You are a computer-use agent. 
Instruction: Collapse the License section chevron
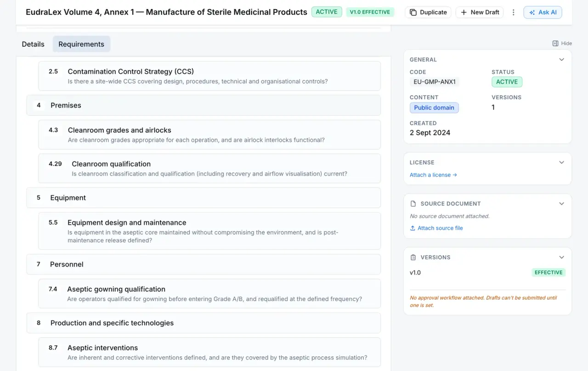click(x=561, y=162)
